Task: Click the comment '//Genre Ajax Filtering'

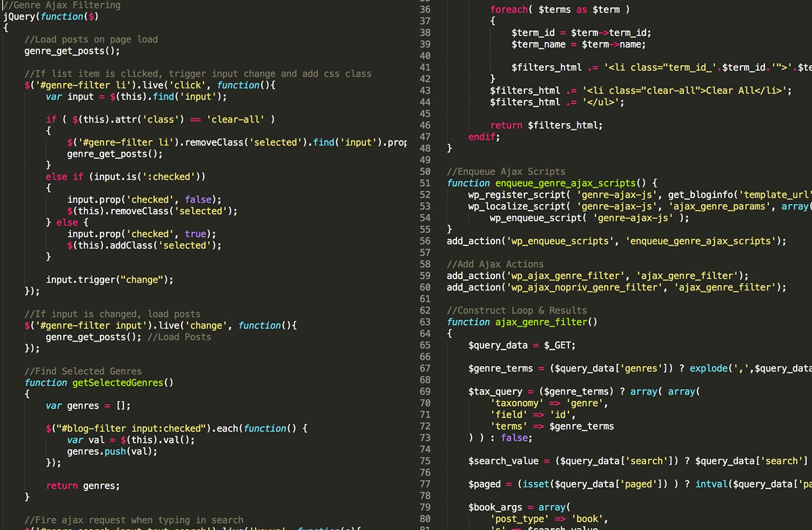Action: (x=62, y=5)
